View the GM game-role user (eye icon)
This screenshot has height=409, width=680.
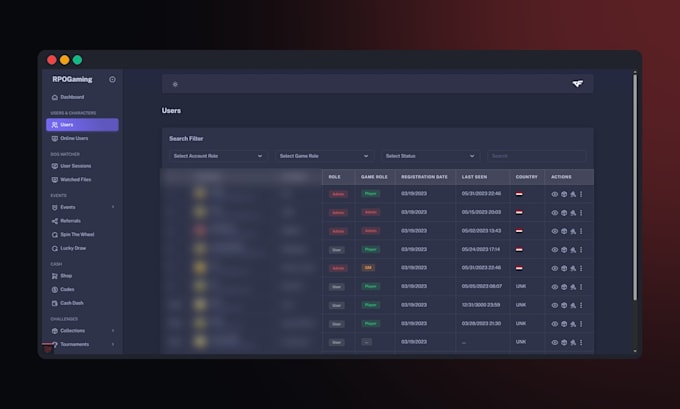click(x=555, y=268)
